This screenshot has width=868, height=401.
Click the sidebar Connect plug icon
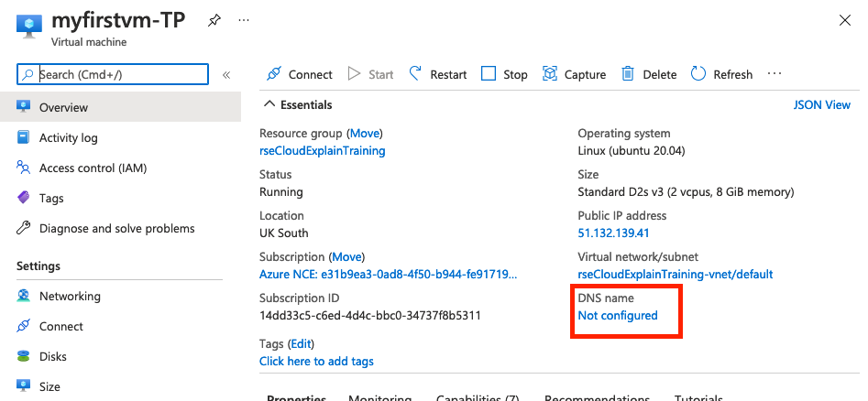(23, 326)
